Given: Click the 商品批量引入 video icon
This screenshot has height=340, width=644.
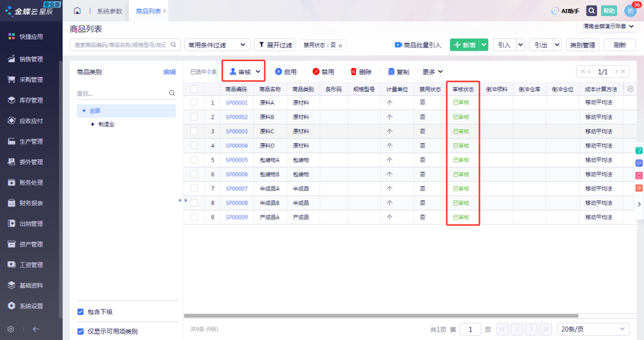Looking at the screenshot, I should (x=398, y=45).
